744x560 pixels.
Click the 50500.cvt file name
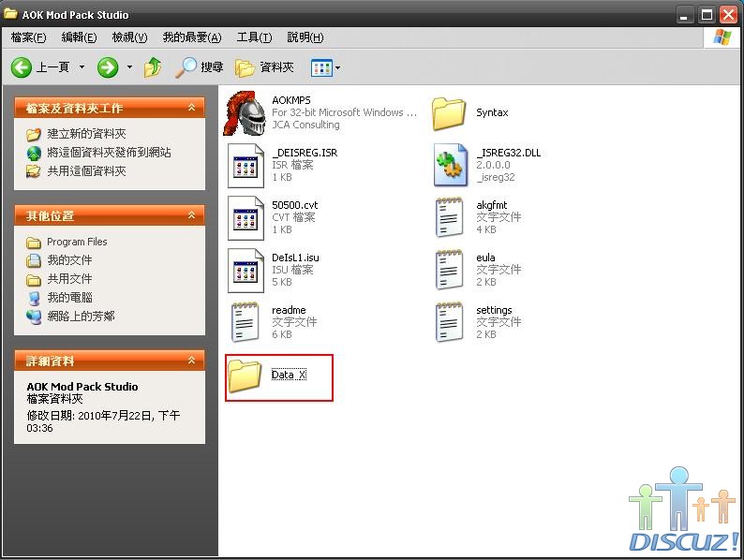[x=294, y=205]
